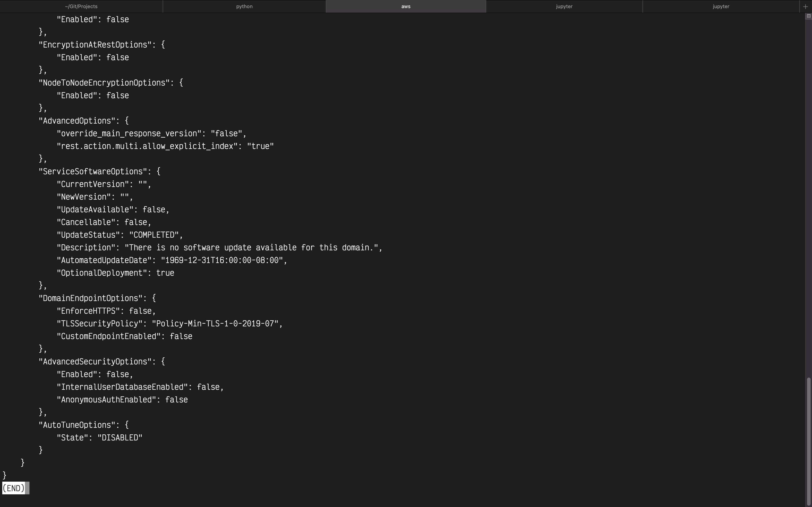The height and width of the screenshot is (507, 812).
Task: Click the "Policy-Min-TLS-1-0-2019-07" value
Action: [215, 324]
